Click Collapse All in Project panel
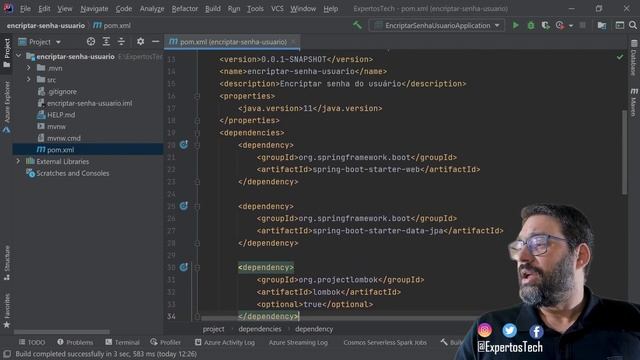640x360 pixels. (x=121, y=42)
